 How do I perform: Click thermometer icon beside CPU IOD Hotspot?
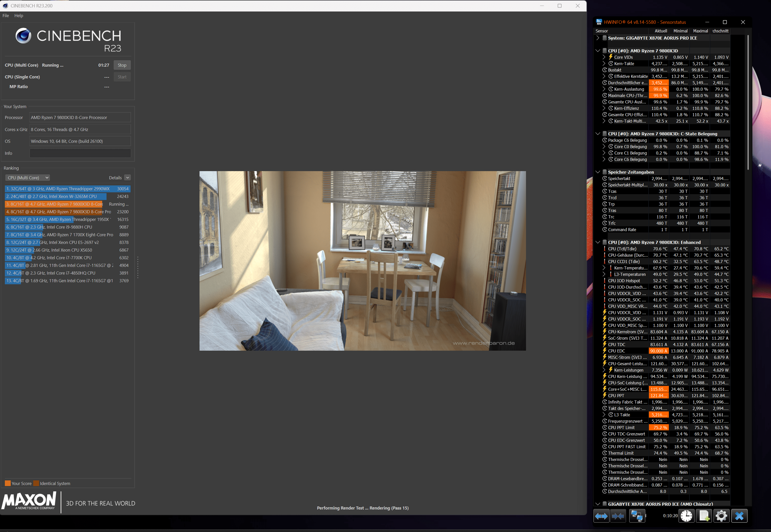pyautogui.click(x=605, y=281)
